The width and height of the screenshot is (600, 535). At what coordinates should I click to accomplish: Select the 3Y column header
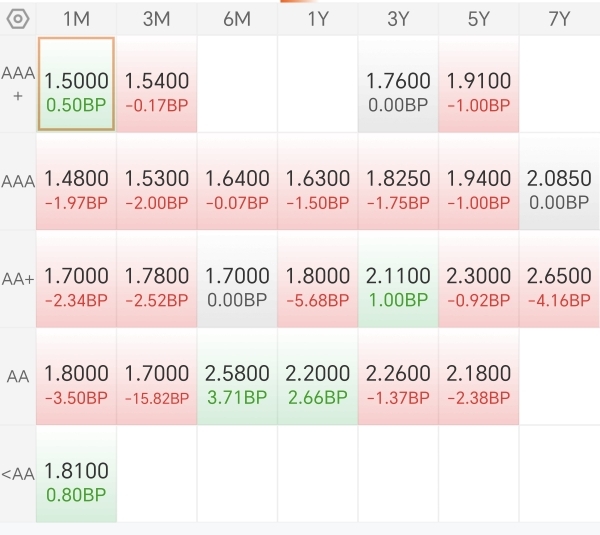[398, 19]
